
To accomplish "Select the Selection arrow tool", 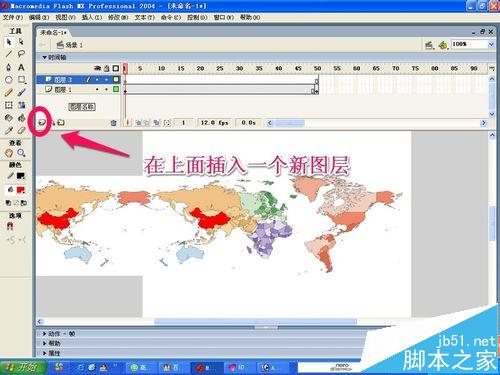I will coord(9,42).
